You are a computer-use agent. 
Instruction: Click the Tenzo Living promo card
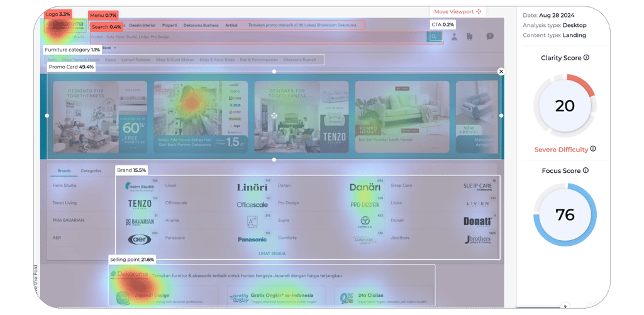click(301, 117)
